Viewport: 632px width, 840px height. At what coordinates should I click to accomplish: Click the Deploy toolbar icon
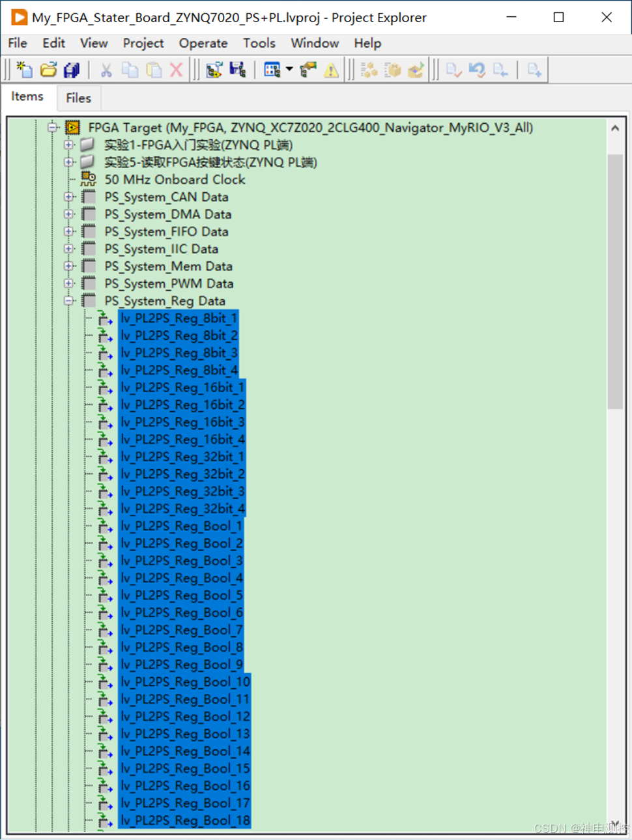tap(416, 70)
